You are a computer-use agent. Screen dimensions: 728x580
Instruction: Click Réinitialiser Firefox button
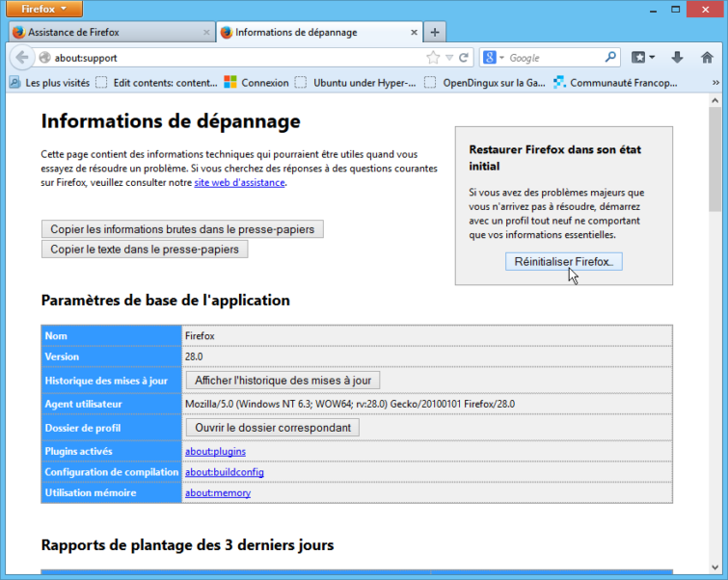coord(564,262)
